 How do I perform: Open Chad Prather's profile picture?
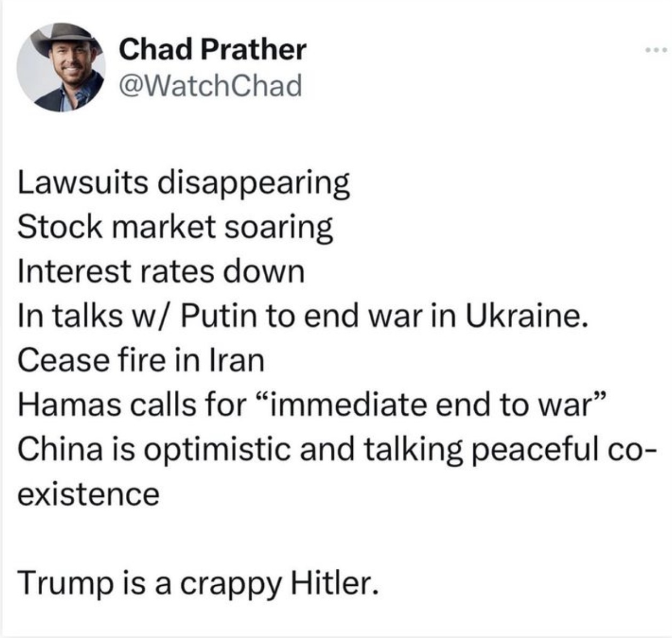pos(60,67)
